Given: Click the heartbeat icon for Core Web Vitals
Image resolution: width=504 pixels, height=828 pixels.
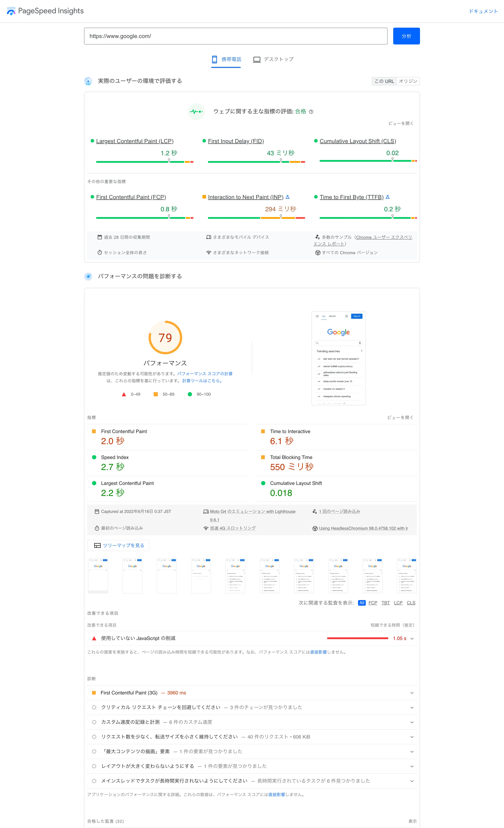Looking at the screenshot, I should [196, 112].
